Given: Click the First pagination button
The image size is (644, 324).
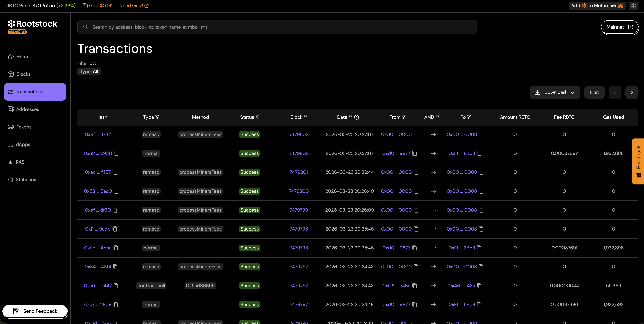Looking at the screenshot, I should tap(594, 92).
